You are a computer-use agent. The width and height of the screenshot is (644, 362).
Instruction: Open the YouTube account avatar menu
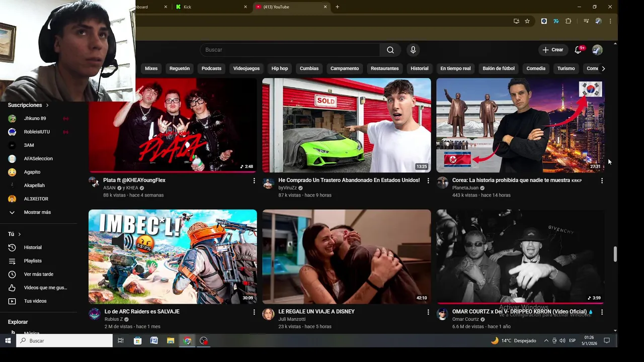coord(597,50)
